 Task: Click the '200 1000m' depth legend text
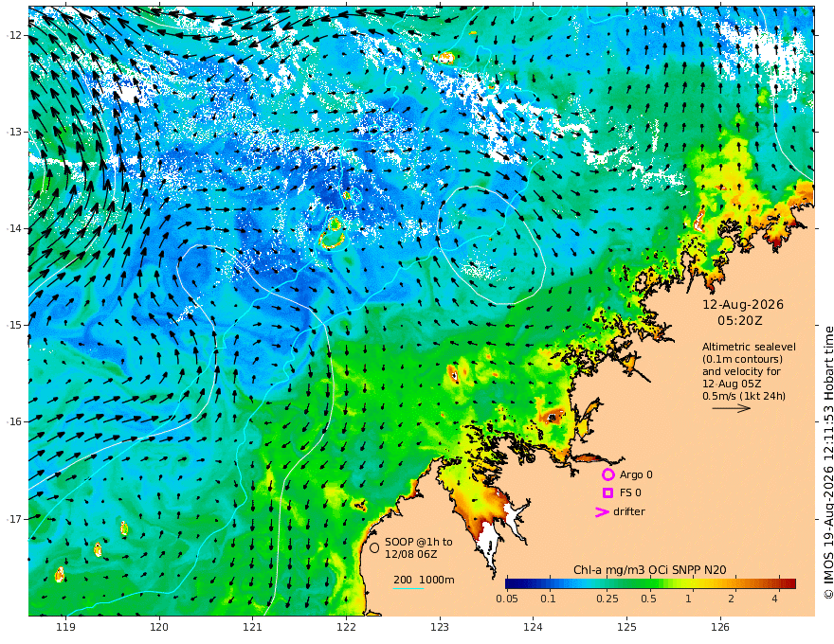pos(424,580)
